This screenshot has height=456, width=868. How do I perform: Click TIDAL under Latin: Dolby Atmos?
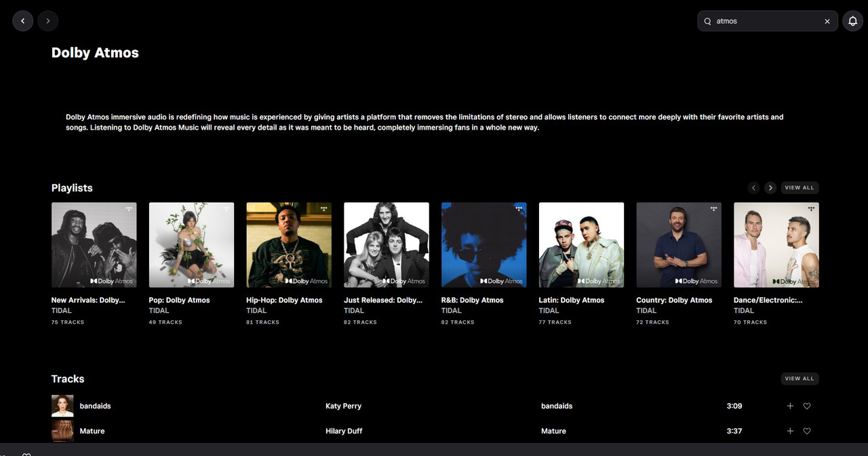549,311
